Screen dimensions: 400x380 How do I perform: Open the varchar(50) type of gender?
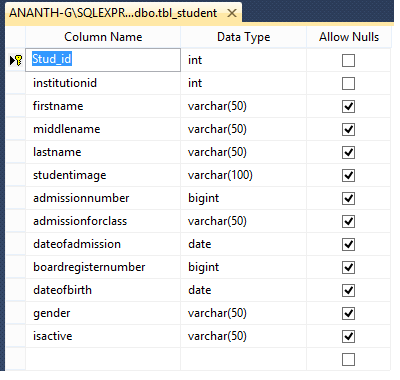[x=243, y=313]
